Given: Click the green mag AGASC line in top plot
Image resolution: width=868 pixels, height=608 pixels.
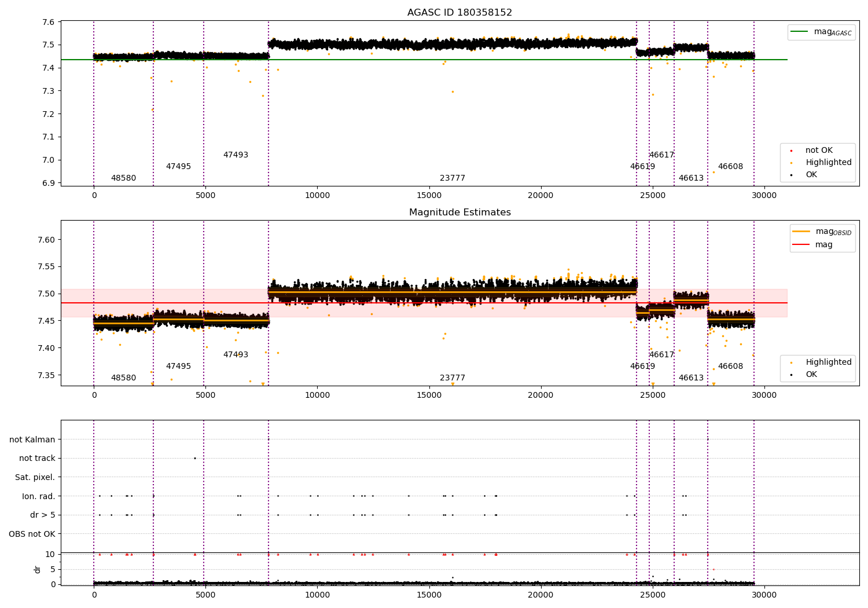Looking at the screenshot, I should tap(424, 60).
